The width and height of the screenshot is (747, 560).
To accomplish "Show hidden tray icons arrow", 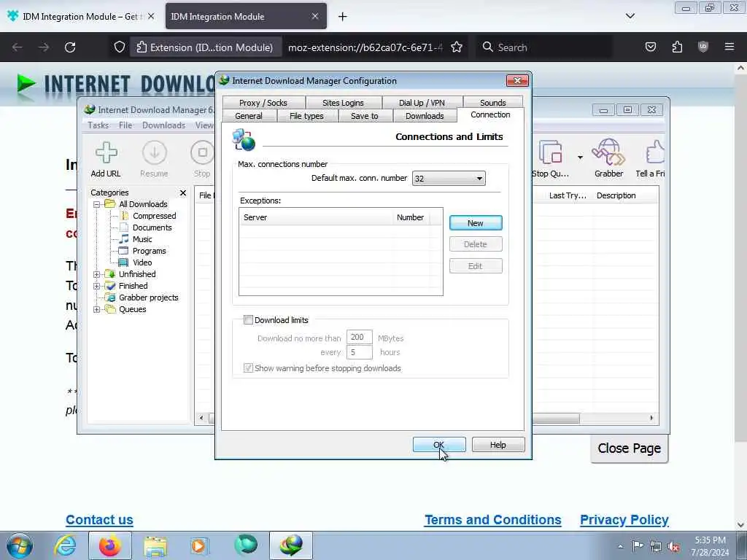I will pyautogui.click(x=620, y=547).
